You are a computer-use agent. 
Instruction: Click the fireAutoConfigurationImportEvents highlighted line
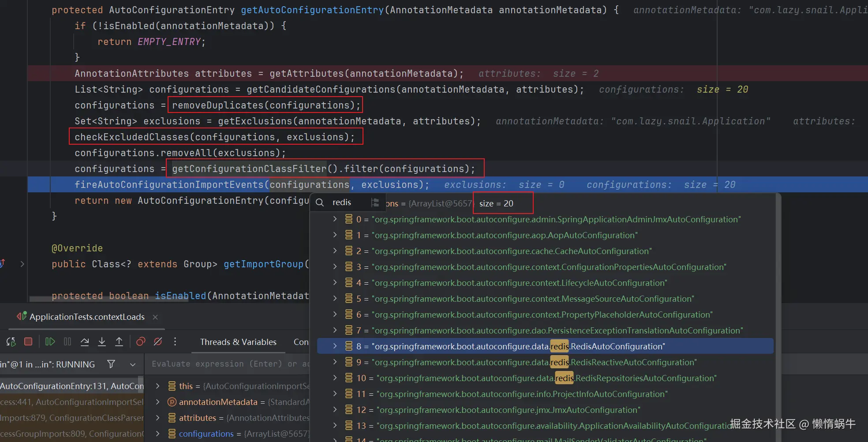448,184
